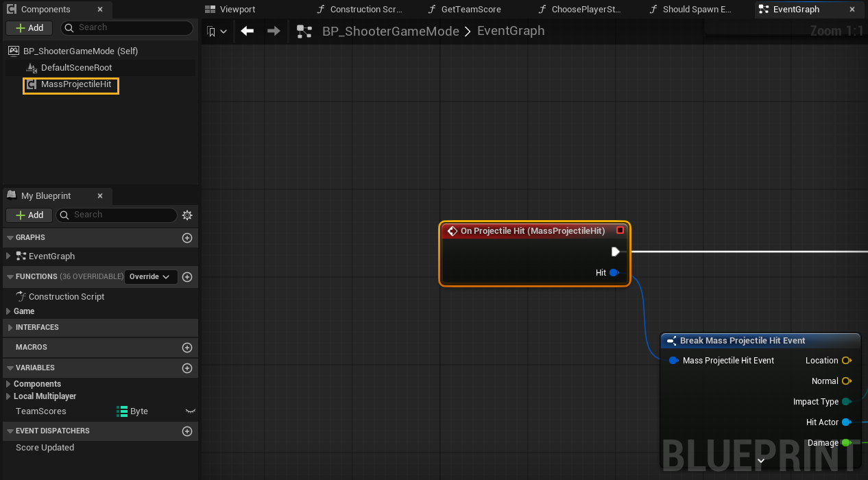Toggle TeamScores instance-editable eye icon
Screen dimensions: 868x480
(x=191, y=411)
